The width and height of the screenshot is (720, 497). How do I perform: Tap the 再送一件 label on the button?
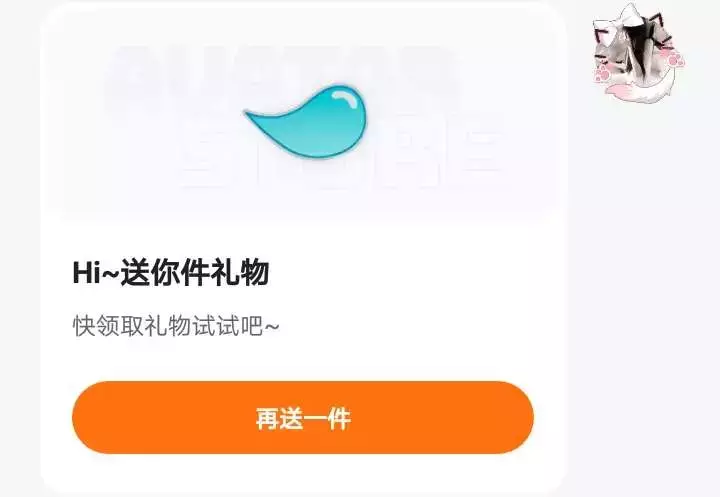click(x=304, y=418)
